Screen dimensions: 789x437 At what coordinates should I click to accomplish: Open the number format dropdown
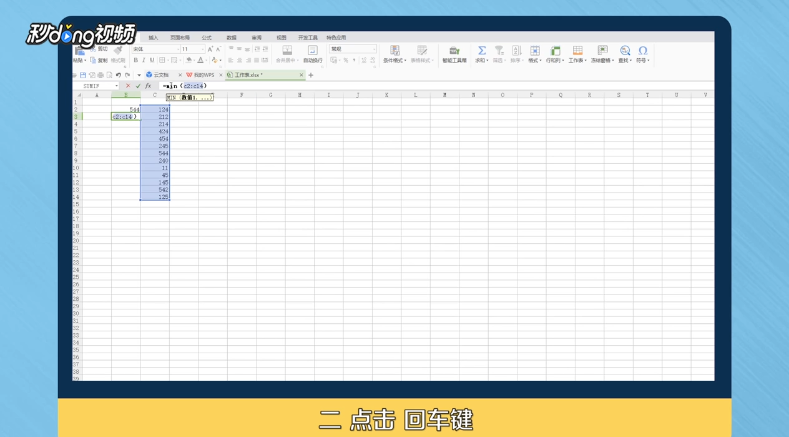point(373,49)
